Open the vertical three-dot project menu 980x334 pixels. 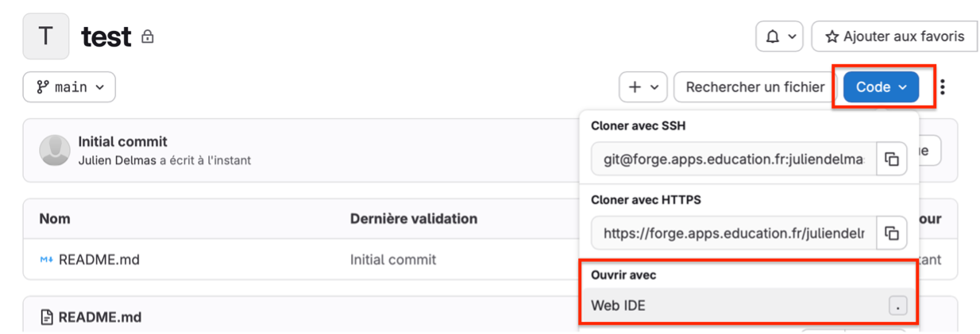942,87
